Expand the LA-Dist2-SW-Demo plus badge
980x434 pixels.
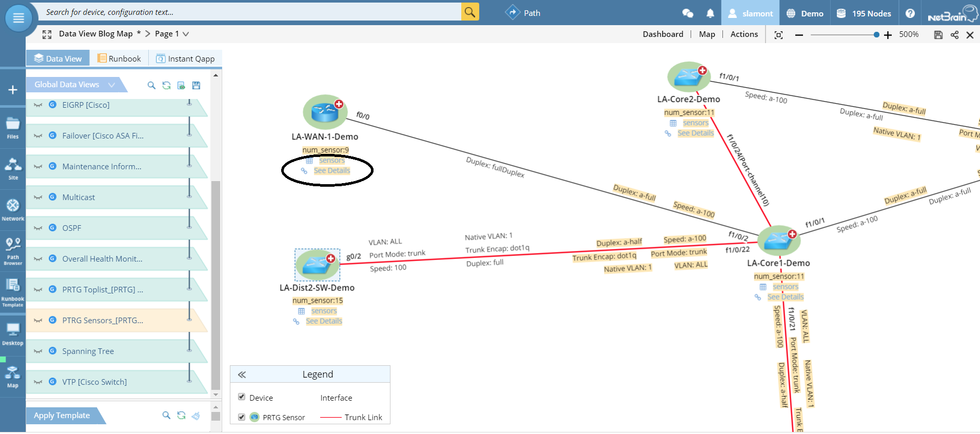(331, 259)
